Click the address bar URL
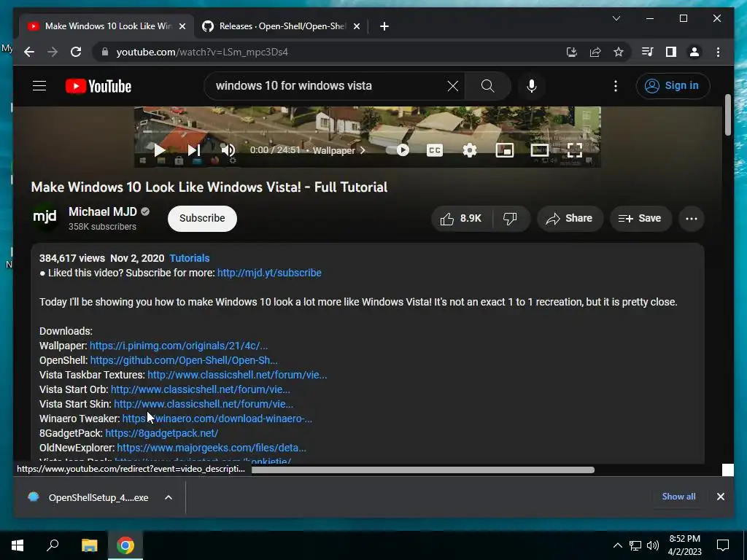Viewport: 747px width, 560px height. 202,52
